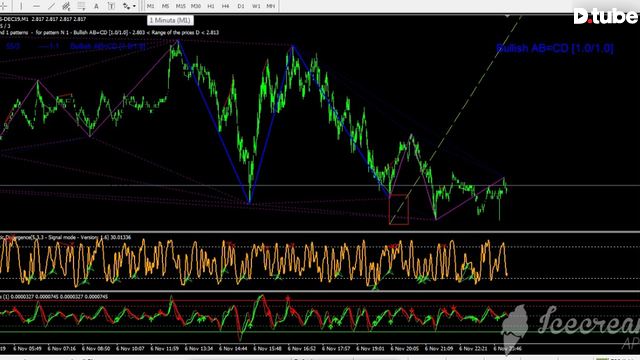Select the horizontal line drawing tool
The width and height of the screenshot is (640, 360).
tap(36, 6)
